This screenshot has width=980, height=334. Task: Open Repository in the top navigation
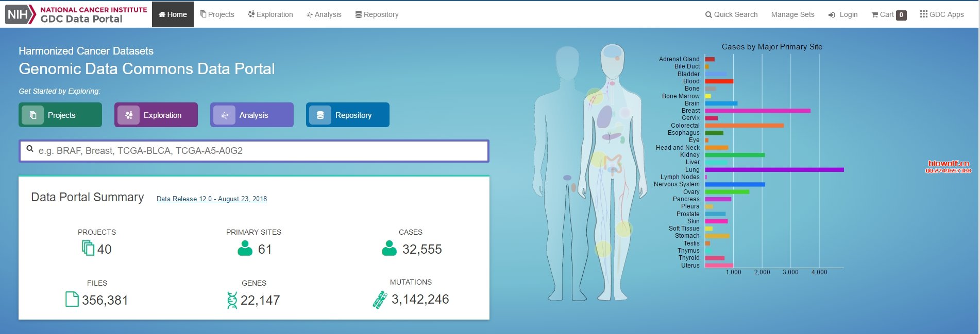click(377, 14)
